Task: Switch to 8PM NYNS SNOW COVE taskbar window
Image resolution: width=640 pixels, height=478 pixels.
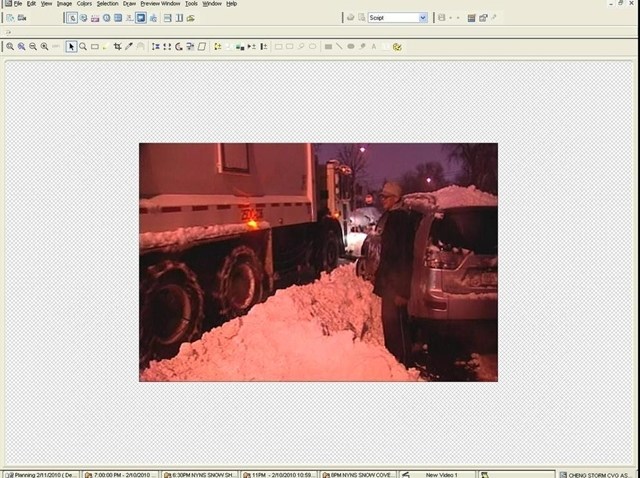Action: pyautogui.click(x=358, y=475)
